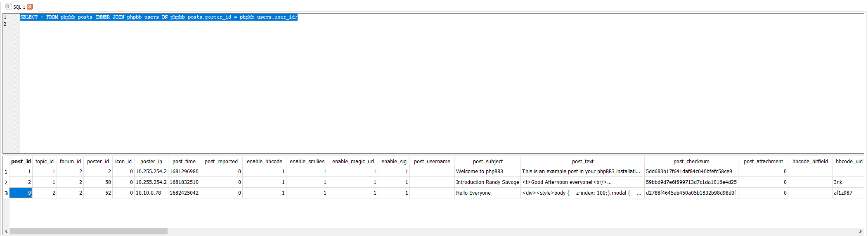This screenshot has width=868, height=236.
Task: Select result row 3 header
Action: [x=6, y=193]
